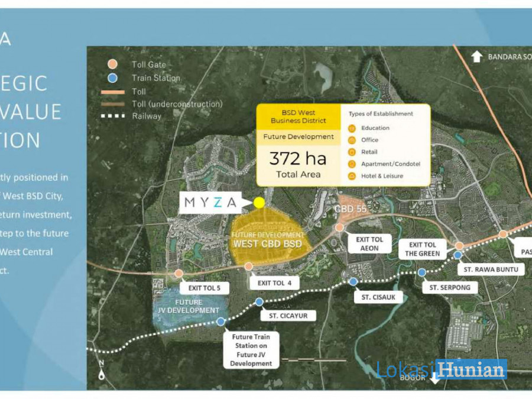Click the St. Rawa Buntu station marker

pos(458,255)
